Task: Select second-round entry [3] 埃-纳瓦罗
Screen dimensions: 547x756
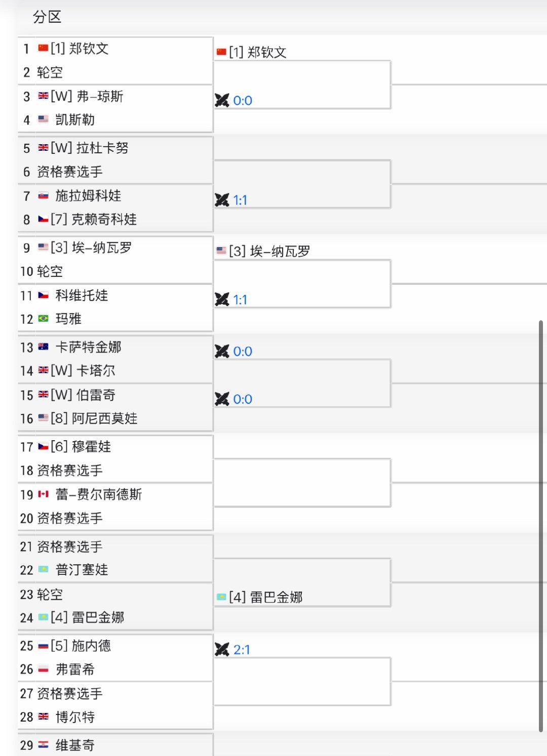Action: 269,251
